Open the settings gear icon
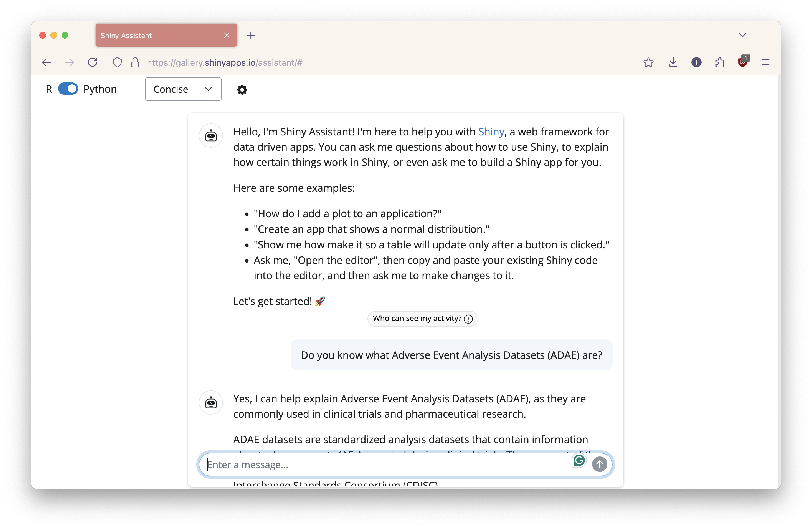This screenshot has width=812, height=530. [242, 90]
